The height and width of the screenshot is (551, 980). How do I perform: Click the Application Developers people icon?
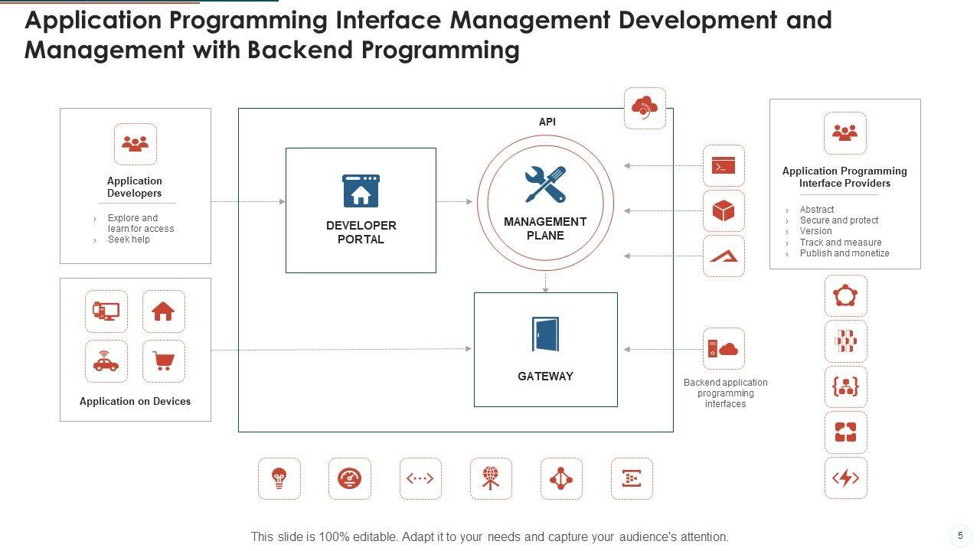(136, 144)
